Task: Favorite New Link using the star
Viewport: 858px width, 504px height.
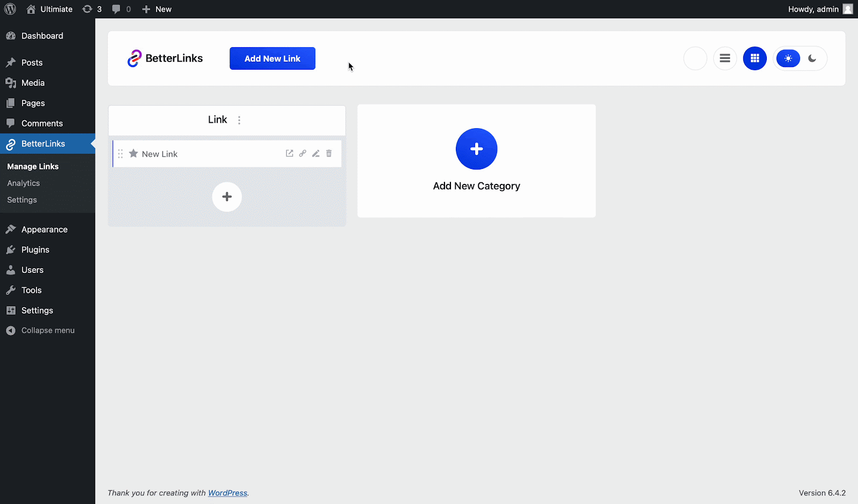Action: coord(133,153)
